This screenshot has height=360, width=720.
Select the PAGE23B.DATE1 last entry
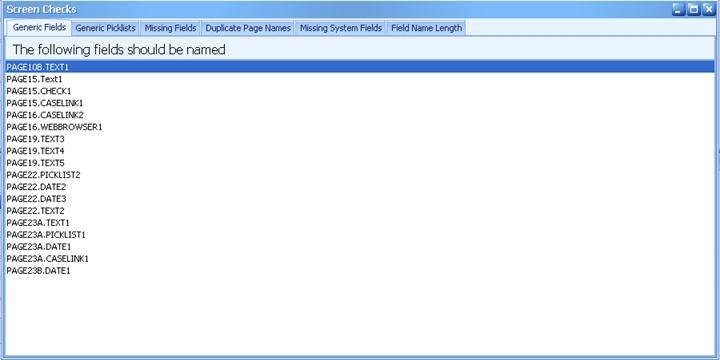[x=360, y=270]
